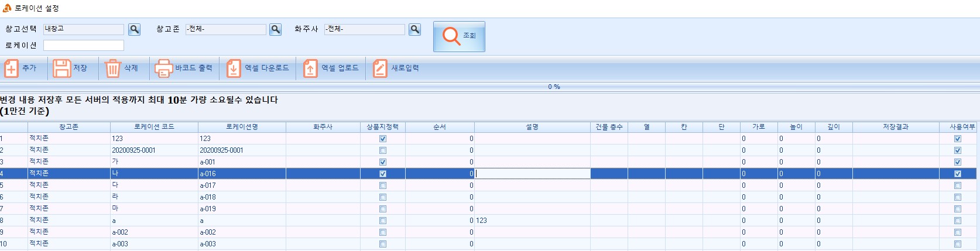Image resolution: width=980 pixels, height=251 pixels.
Task: Click the 삭제 trash can icon
Action: click(112, 68)
